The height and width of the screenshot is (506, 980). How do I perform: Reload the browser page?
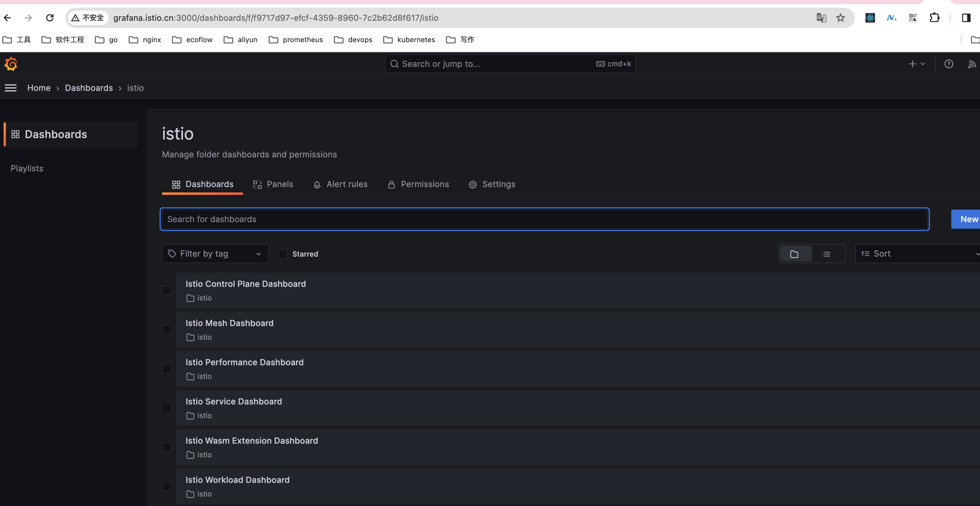click(x=50, y=18)
